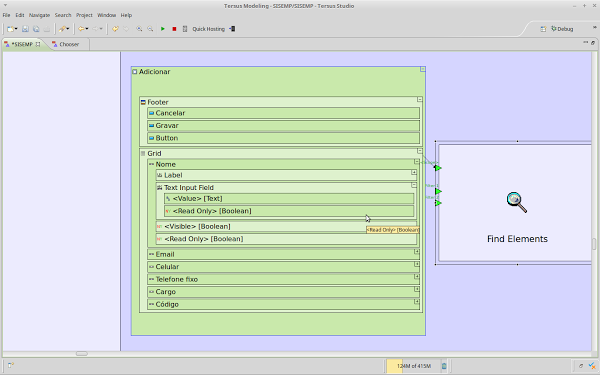Screen dimensions: 600x375
Task: Collapse the Nome row
Action: click(x=417, y=162)
